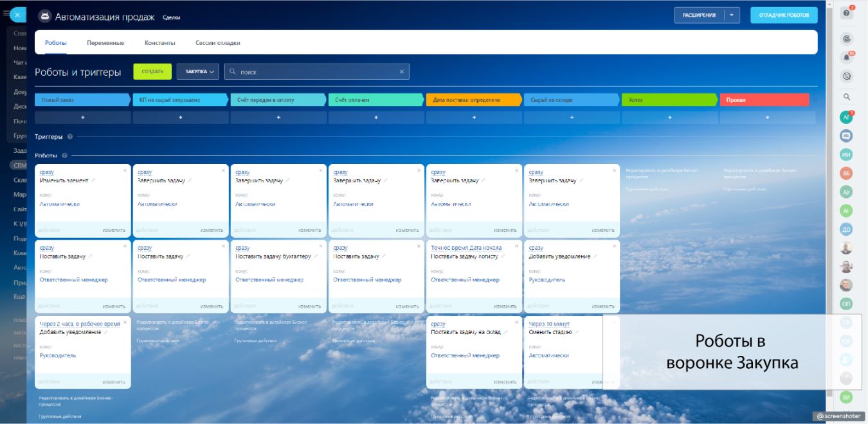Click изменить on Изменить элемент robot

[114, 230]
